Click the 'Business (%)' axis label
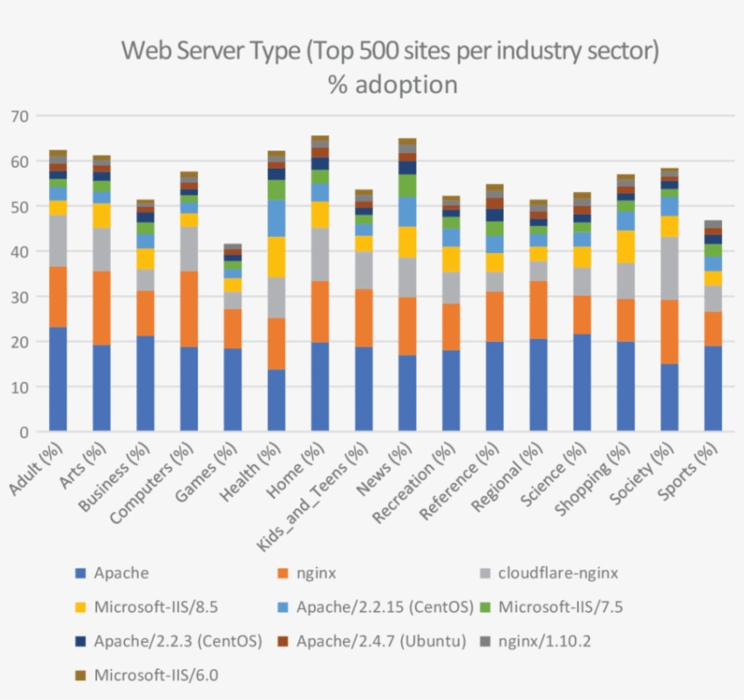 coord(113,477)
